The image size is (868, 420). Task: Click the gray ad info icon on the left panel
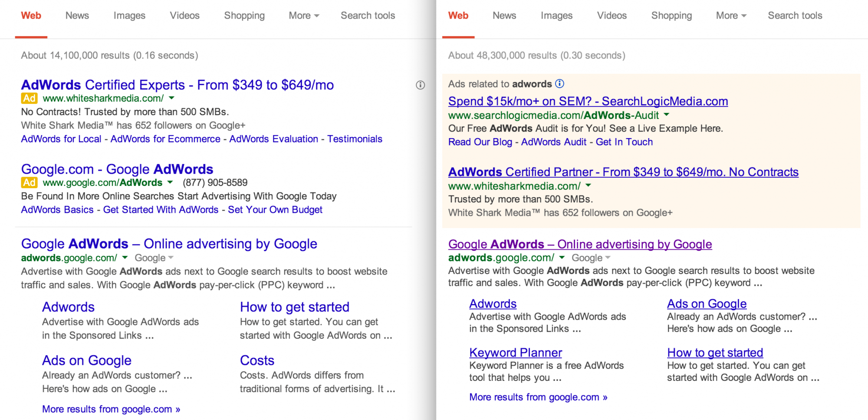coord(420,85)
